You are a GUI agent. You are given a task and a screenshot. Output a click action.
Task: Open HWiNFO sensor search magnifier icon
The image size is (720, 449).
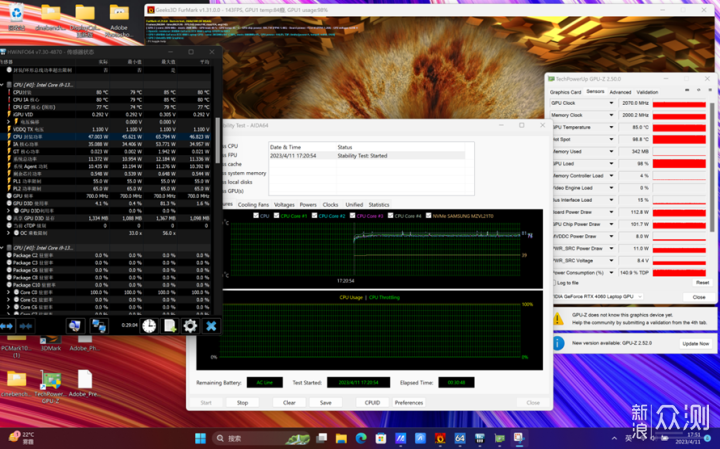74,326
